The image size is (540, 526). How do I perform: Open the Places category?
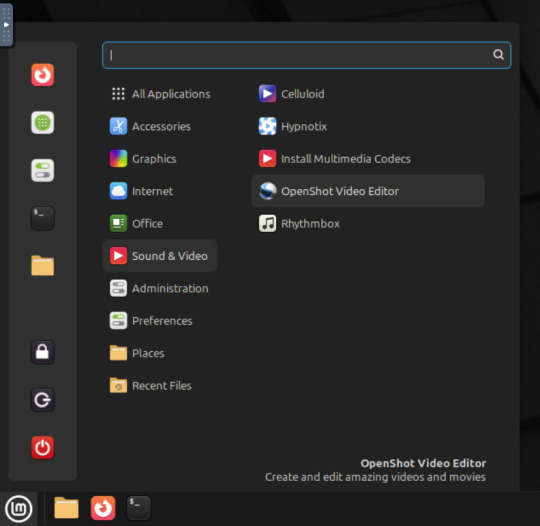pos(159,353)
